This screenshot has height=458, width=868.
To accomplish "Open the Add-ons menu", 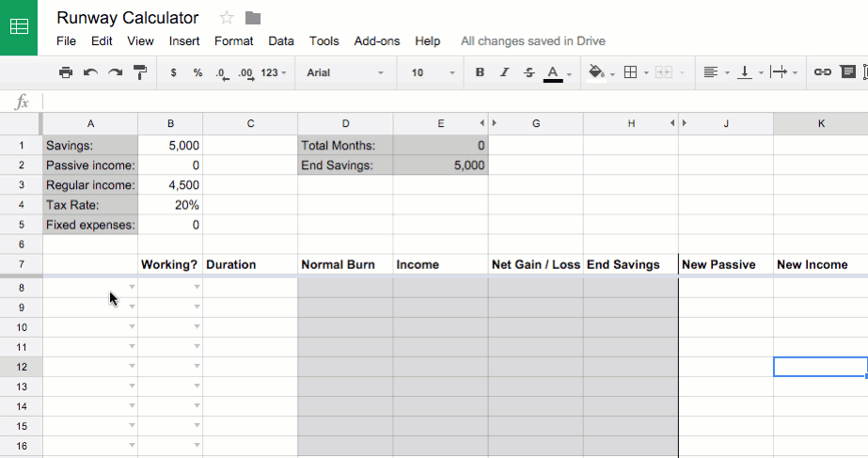I will (x=376, y=41).
